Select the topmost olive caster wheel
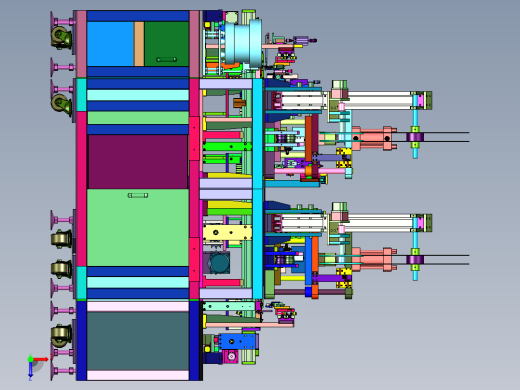 pyautogui.click(x=61, y=37)
